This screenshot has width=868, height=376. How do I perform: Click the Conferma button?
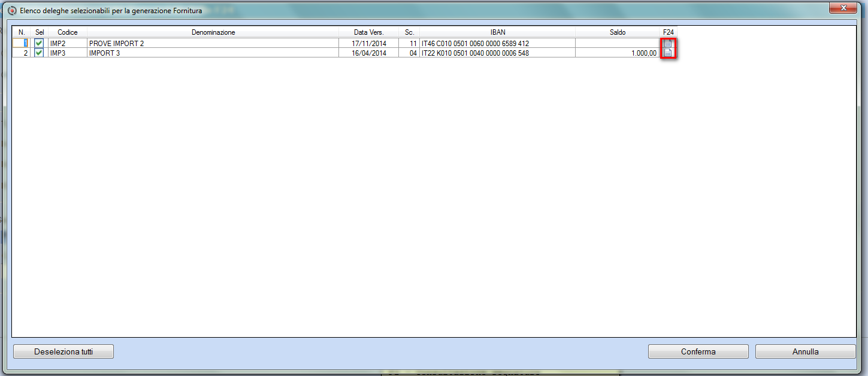698,351
